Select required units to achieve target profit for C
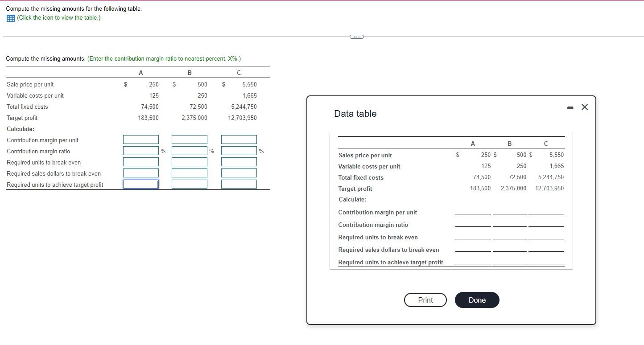Screen dimensions: 644x345 (x=239, y=184)
